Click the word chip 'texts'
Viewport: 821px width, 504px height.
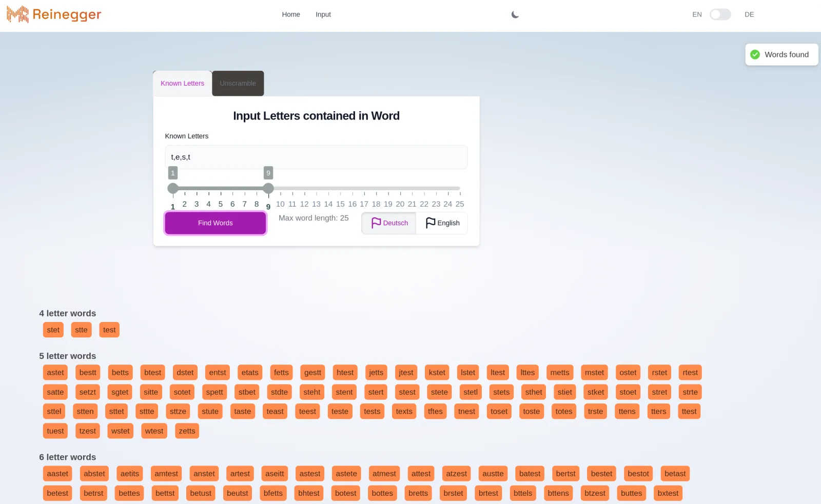[404, 411]
